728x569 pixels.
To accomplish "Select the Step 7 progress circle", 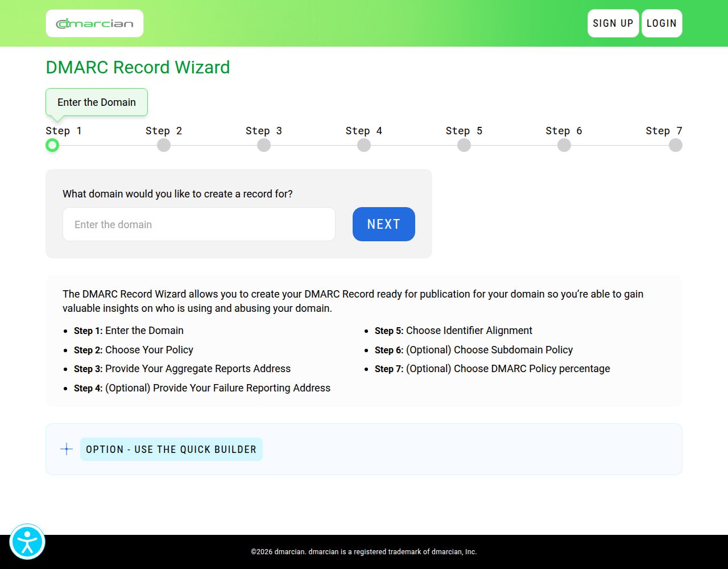I will click(x=676, y=145).
